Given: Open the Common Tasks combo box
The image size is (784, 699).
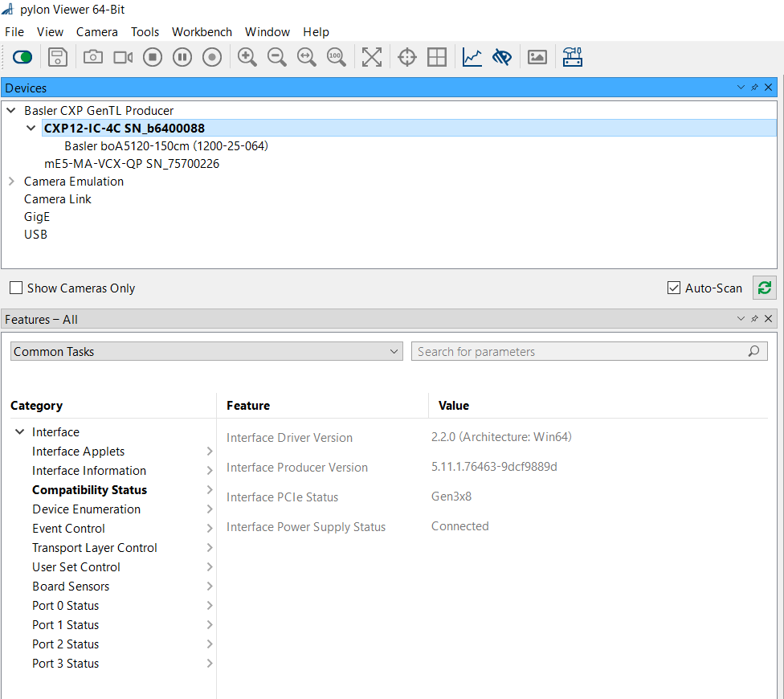Looking at the screenshot, I should pos(206,351).
